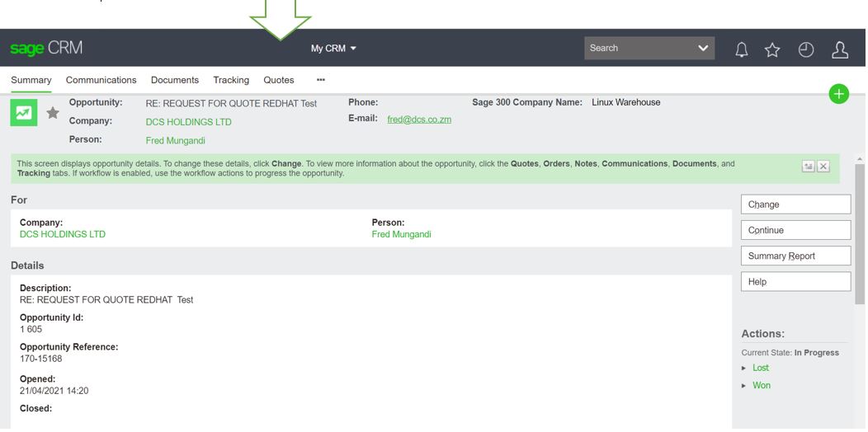Click the Summary Report button

click(x=795, y=256)
